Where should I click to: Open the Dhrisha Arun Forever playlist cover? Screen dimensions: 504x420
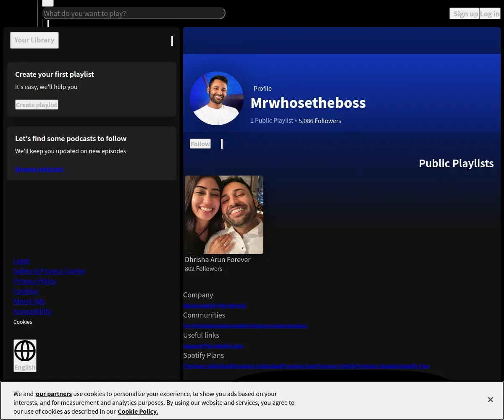[224, 215]
